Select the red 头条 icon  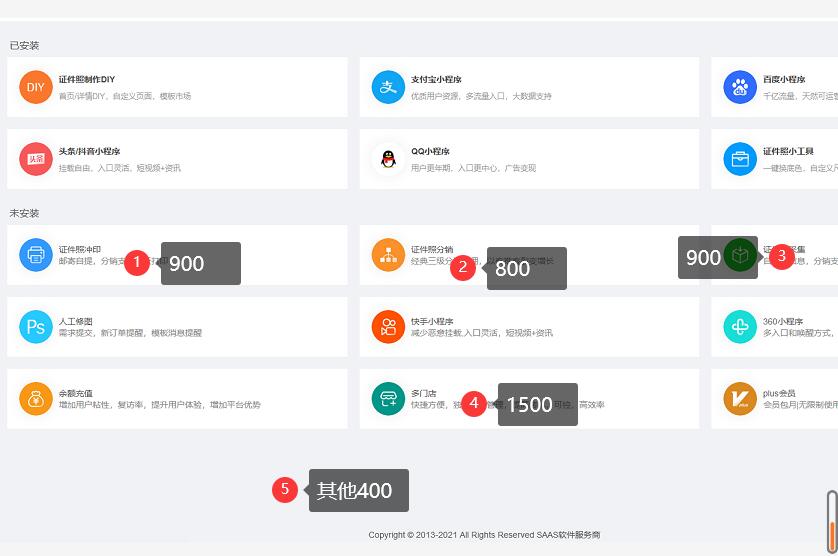click(x=35, y=159)
